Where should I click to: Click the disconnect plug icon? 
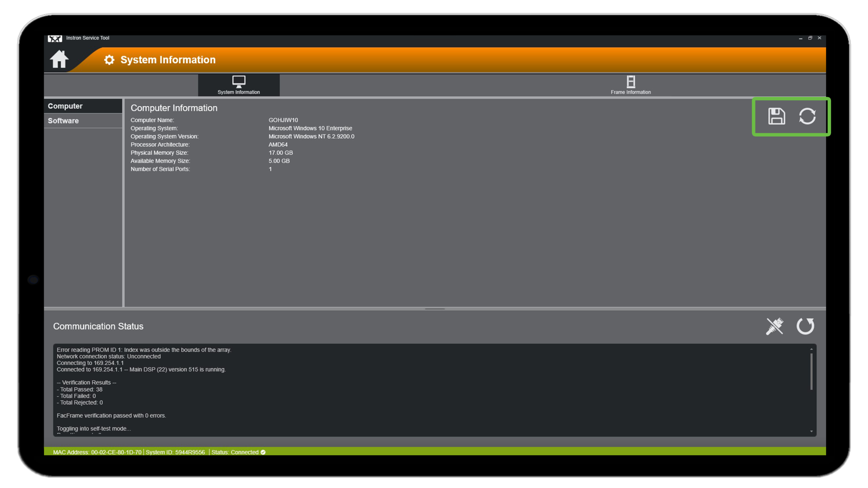pos(774,326)
